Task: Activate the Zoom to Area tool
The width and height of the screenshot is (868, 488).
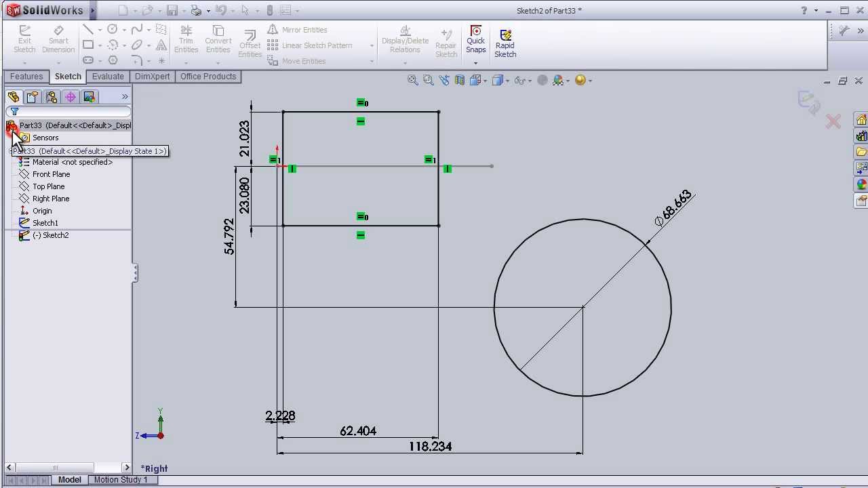Action: [x=428, y=80]
